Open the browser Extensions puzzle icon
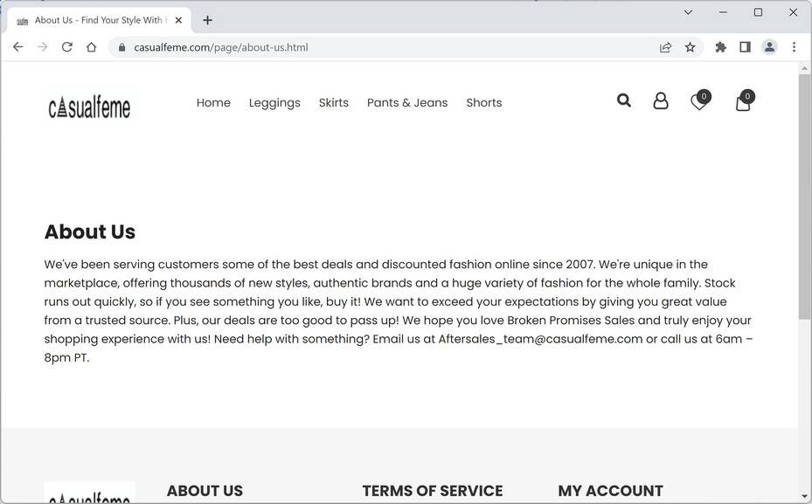 [x=720, y=47]
